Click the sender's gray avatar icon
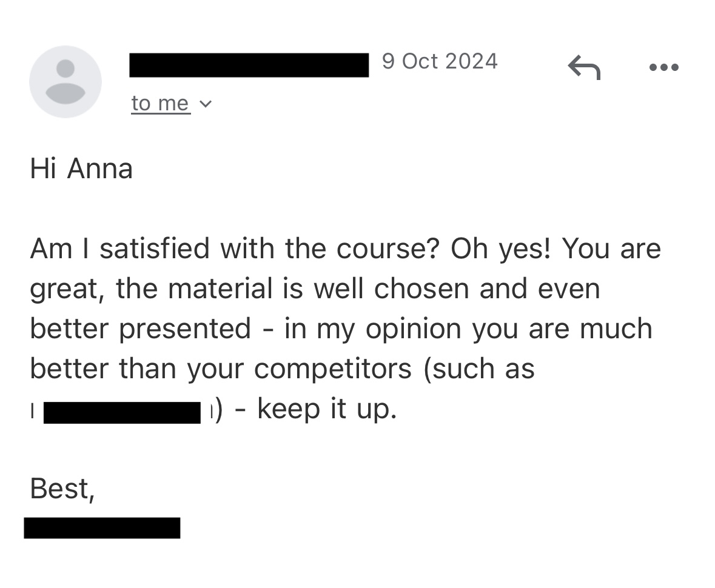This screenshot has width=715, height=588. pos(65,82)
